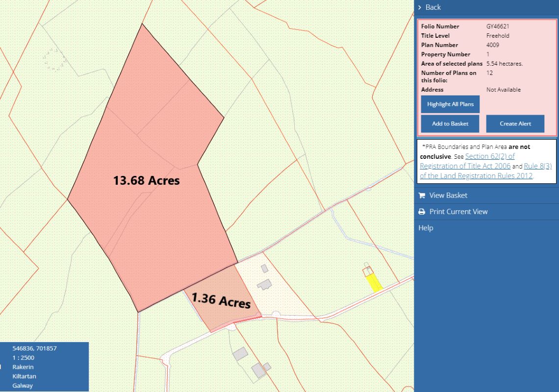Click the printer icon

[421, 212]
